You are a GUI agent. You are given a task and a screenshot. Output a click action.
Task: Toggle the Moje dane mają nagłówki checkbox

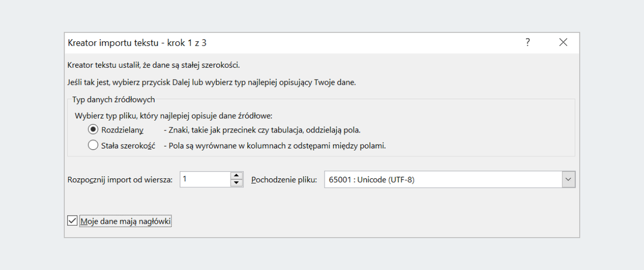pos(72,221)
